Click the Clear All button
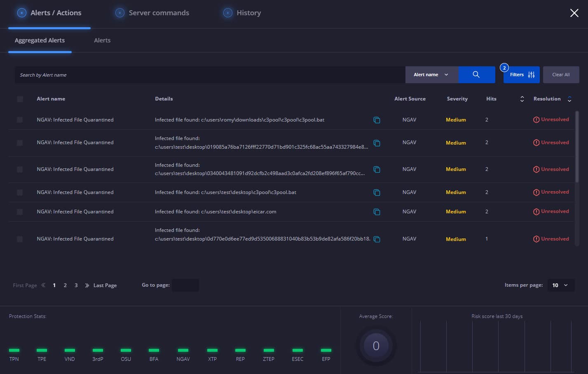 (x=561, y=75)
